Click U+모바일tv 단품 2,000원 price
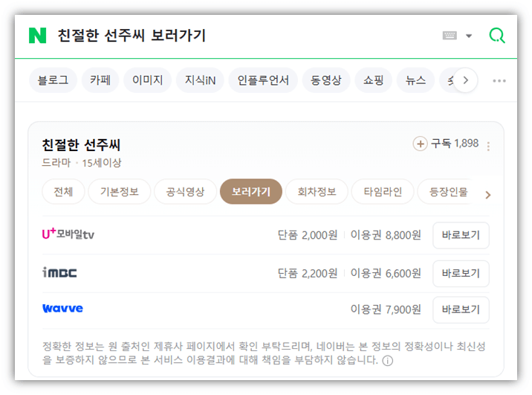Viewport: 532px width, 395px height. [x=308, y=235]
